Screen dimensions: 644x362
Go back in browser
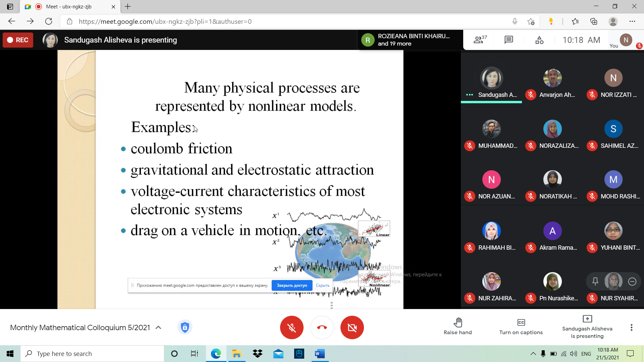(12, 21)
